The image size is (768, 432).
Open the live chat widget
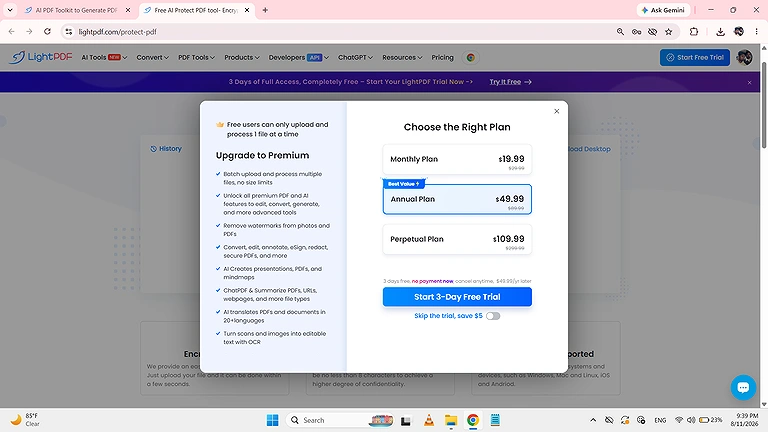(743, 387)
